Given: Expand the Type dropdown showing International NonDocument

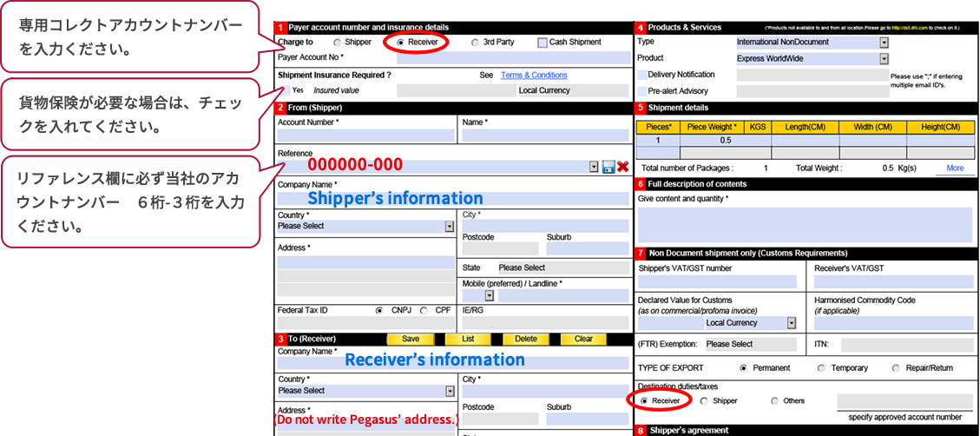Looking at the screenshot, I should [x=884, y=43].
